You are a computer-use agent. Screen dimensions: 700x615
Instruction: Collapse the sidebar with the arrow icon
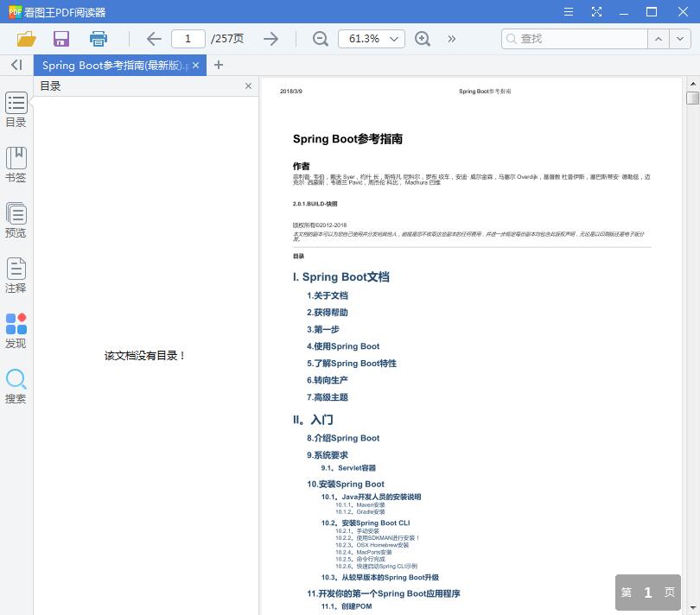[x=16, y=65]
